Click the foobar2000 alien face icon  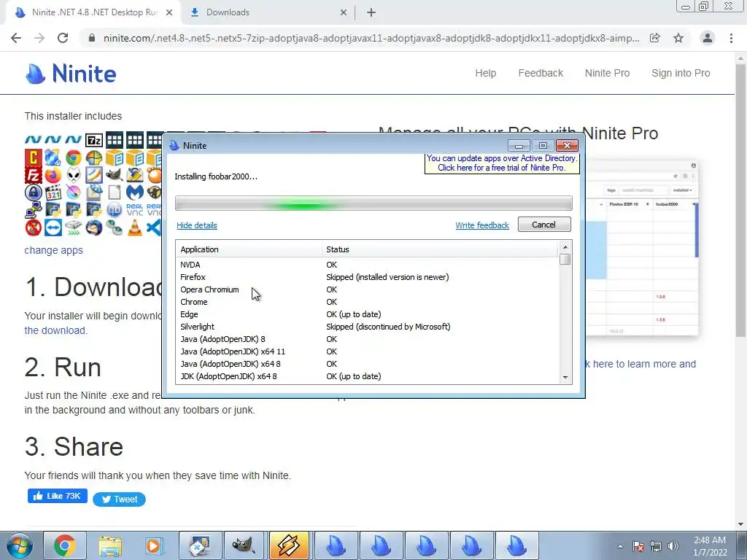tap(74, 175)
